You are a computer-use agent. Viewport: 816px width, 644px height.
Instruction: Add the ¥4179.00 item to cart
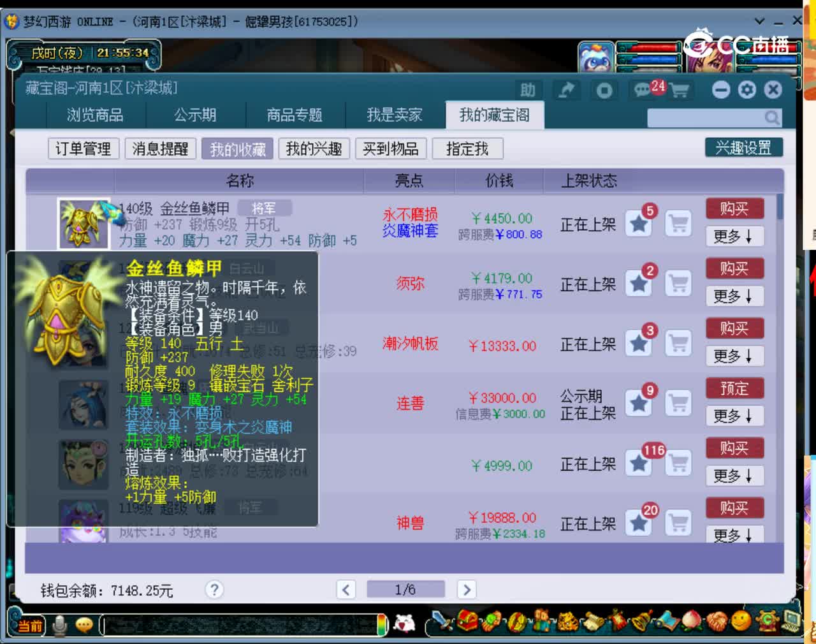(679, 284)
